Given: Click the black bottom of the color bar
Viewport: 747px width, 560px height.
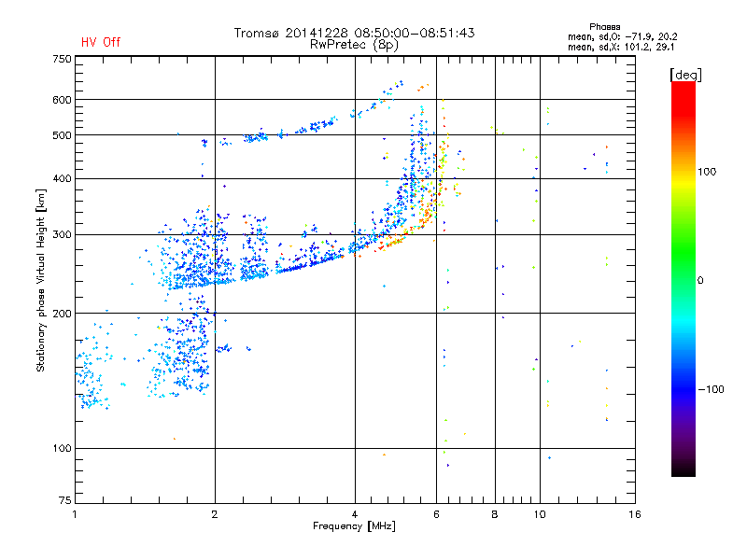Looking at the screenshot, I should tap(684, 469).
